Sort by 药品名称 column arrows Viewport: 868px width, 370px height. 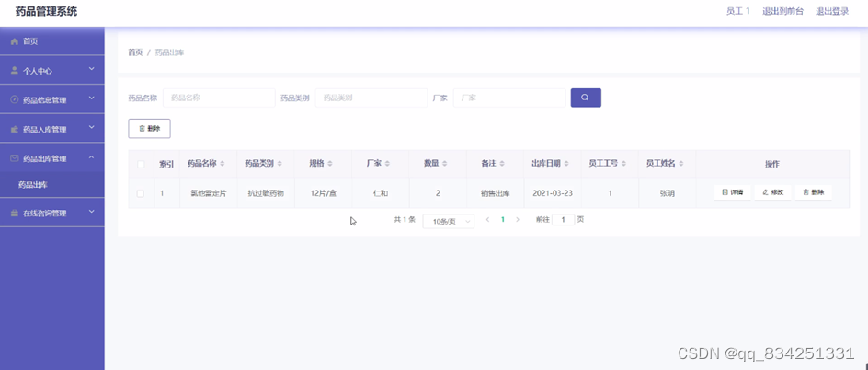(223, 164)
